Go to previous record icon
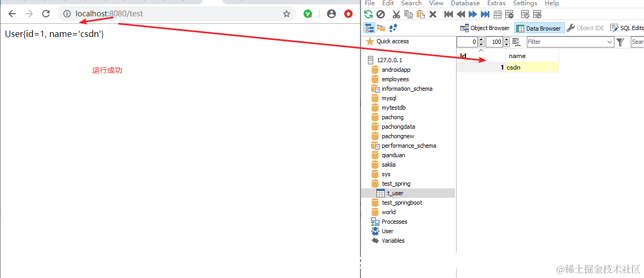 [x=461, y=14]
